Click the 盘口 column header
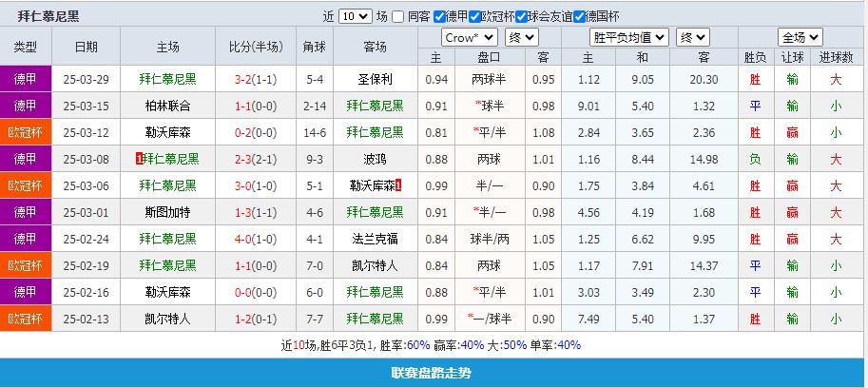This screenshot has height=388, width=868. pos(489,57)
